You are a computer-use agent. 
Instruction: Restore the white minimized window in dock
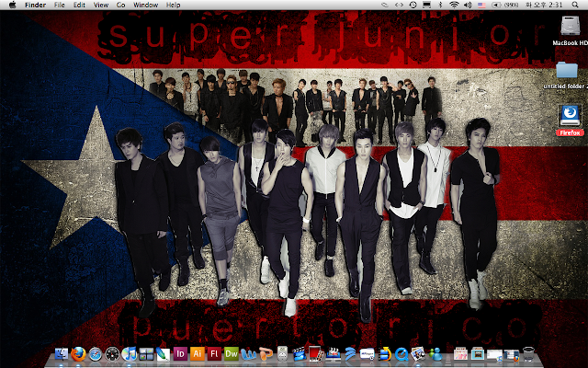point(494,354)
